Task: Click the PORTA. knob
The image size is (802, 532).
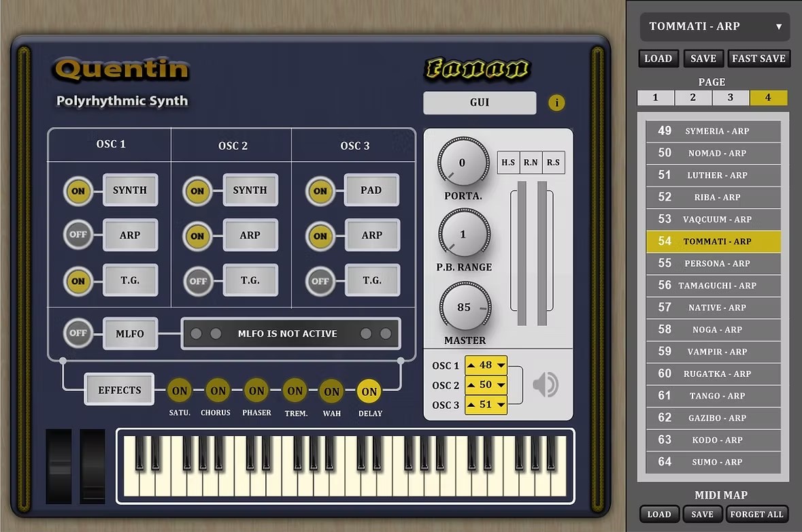Action: click(x=463, y=163)
